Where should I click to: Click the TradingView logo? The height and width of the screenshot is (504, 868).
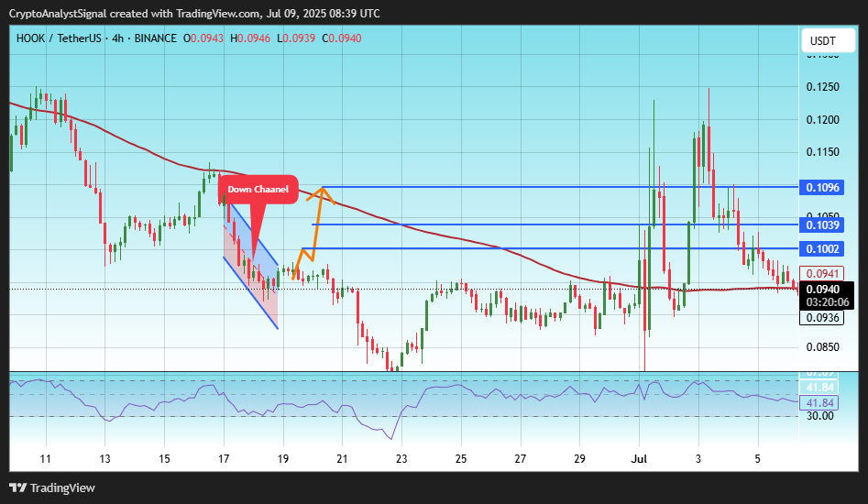tap(52, 488)
